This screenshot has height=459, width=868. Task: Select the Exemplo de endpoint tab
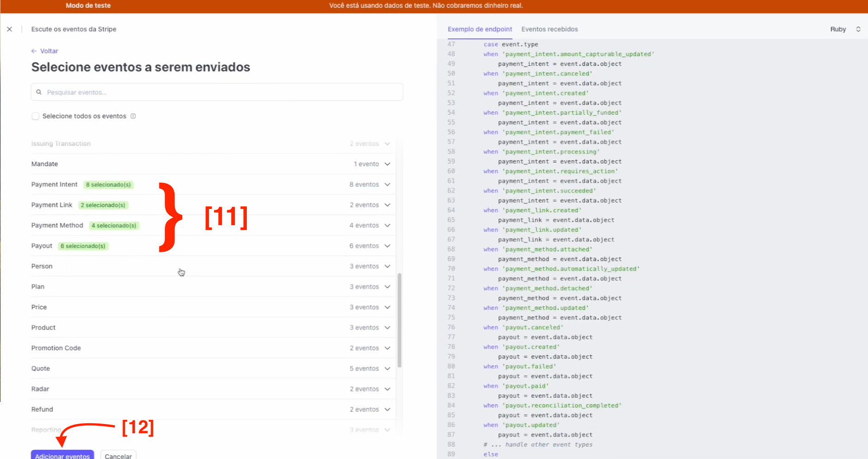pyautogui.click(x=479, y=29)
